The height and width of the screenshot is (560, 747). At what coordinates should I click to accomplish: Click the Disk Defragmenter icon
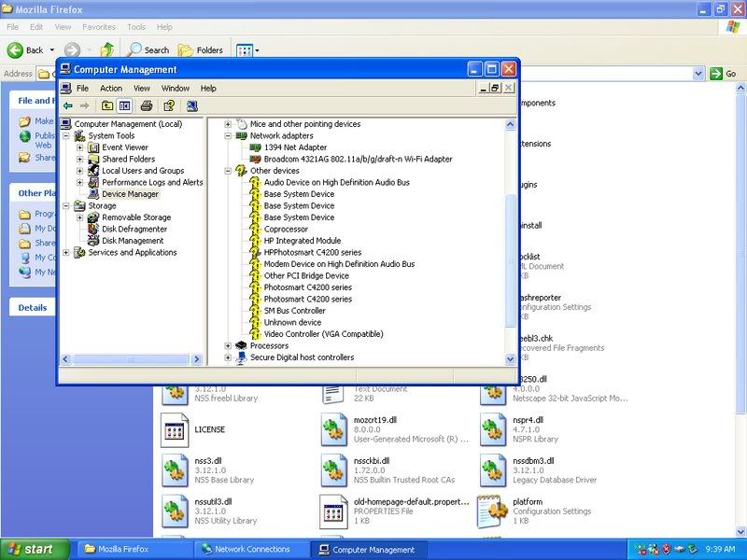pyautogui.click(x=93, y=229)
